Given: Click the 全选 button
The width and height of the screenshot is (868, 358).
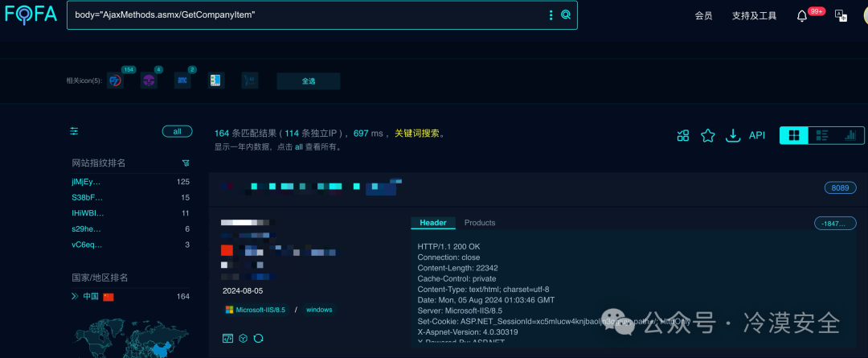Looking at the screenshot, I should pyautogui.click(x=309, y=81).
